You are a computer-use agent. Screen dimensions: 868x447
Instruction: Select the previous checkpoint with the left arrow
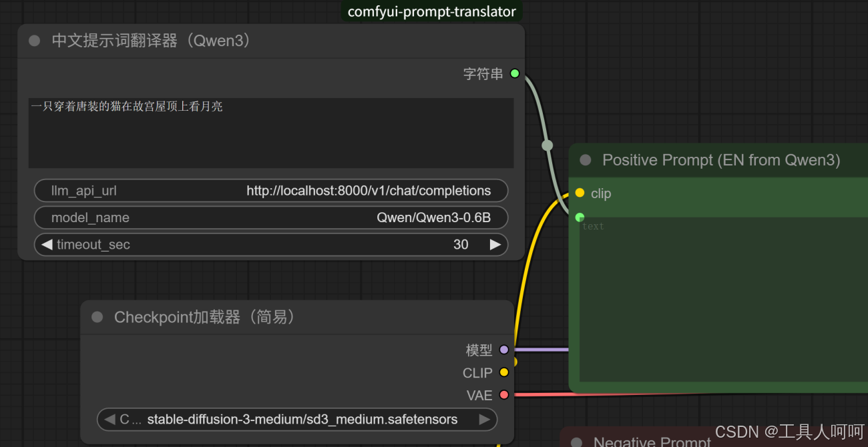(x=110, y=420)
